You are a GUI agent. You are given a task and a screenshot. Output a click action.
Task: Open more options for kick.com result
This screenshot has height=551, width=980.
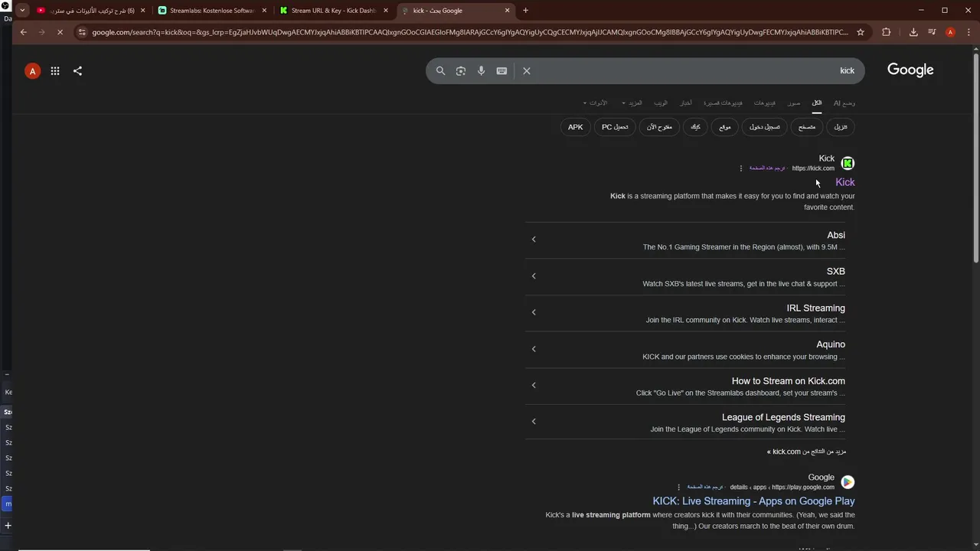coord(741,168)
